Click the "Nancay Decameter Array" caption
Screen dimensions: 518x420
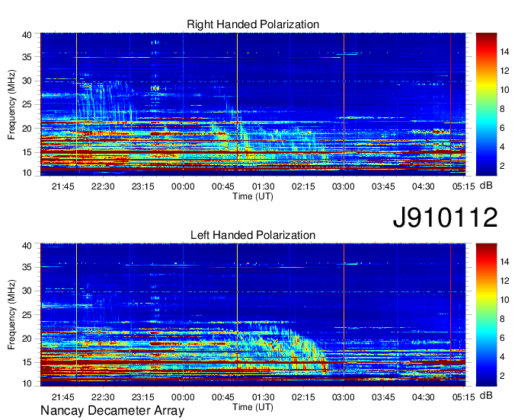(x=112, y=410)
